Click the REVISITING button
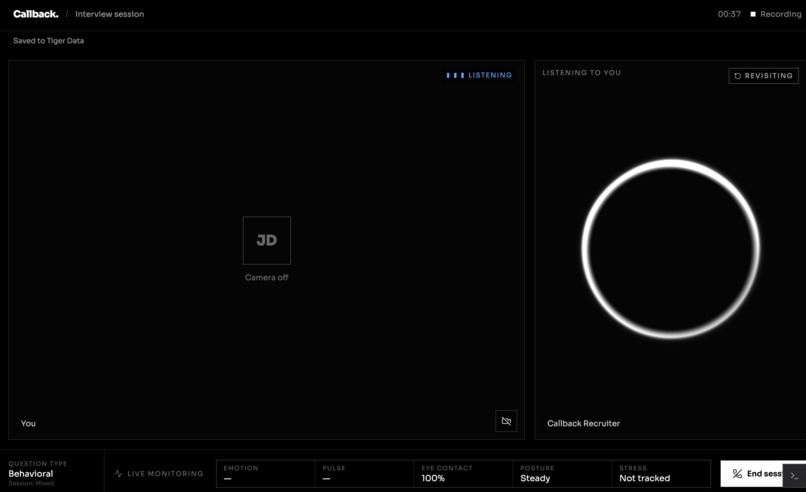This screenshot has height=492, width=806. click(x=763, y=76)
